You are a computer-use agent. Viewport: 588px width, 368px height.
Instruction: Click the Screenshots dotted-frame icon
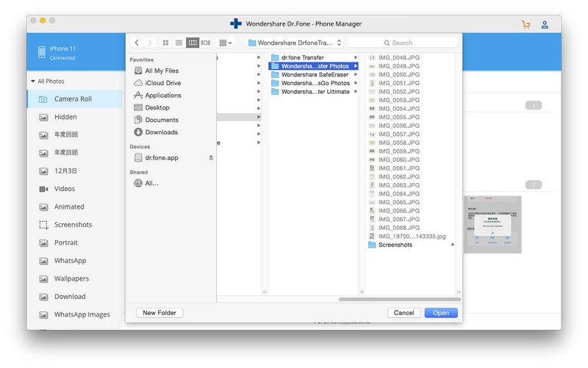[43, 225]
